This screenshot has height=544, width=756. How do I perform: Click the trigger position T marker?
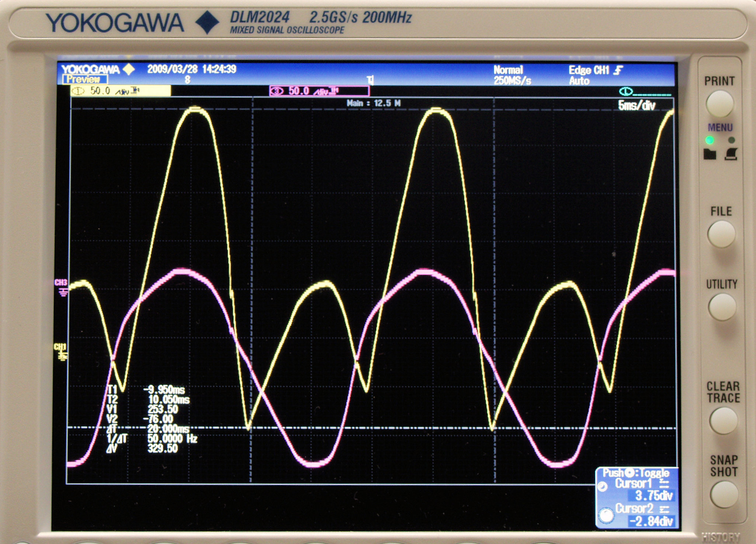pos(370,80)
